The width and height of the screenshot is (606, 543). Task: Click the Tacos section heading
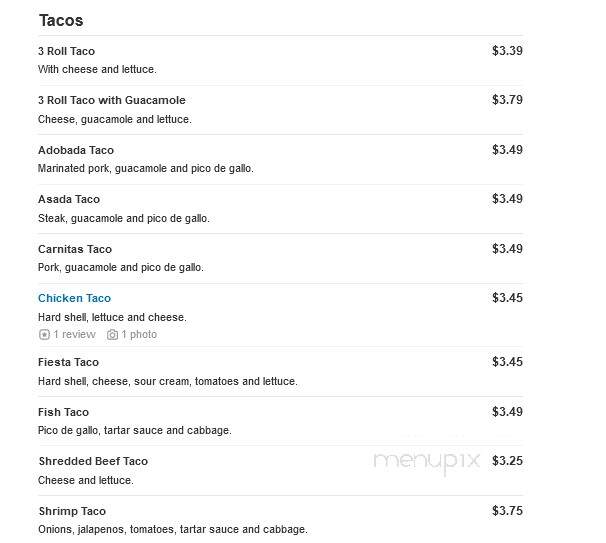point(61,20)
